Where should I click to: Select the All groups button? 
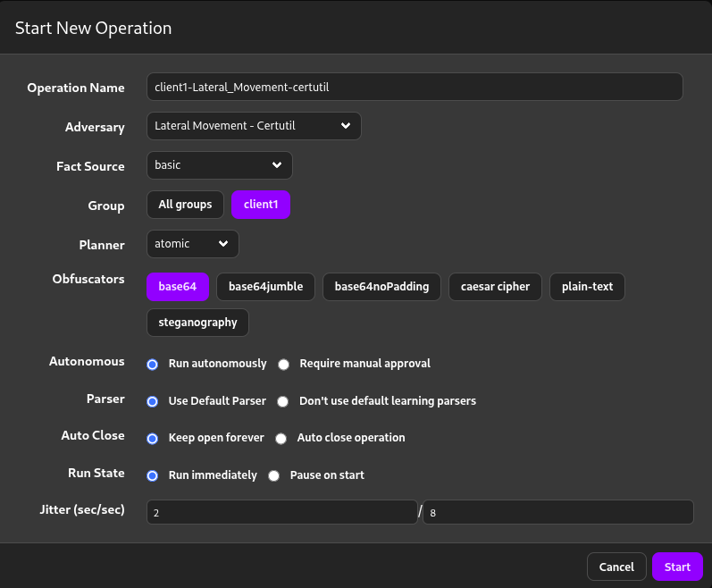(185, 205)
